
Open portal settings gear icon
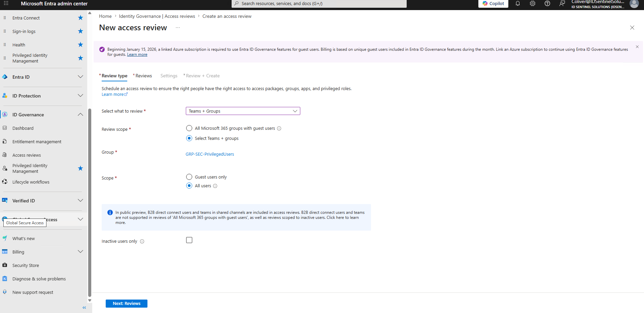click(x=533, y=3)
